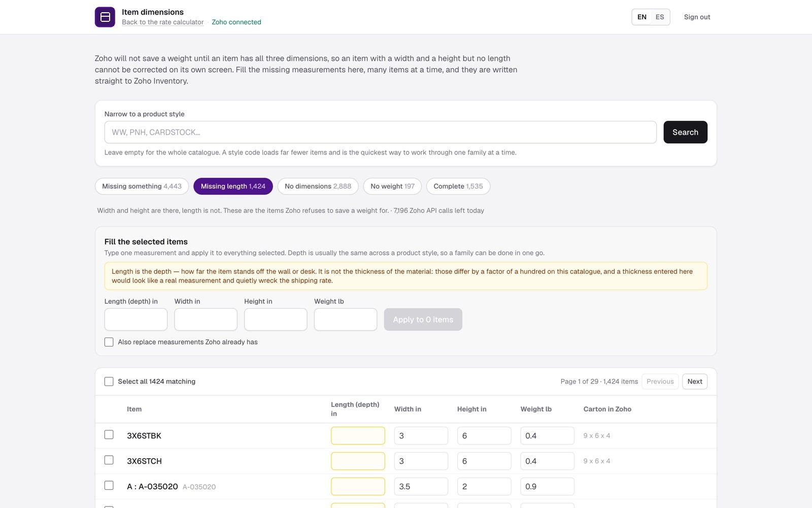Click the height field of 3X6STCH
Screen dimensions: 812x508
click(x=484, y=461)
